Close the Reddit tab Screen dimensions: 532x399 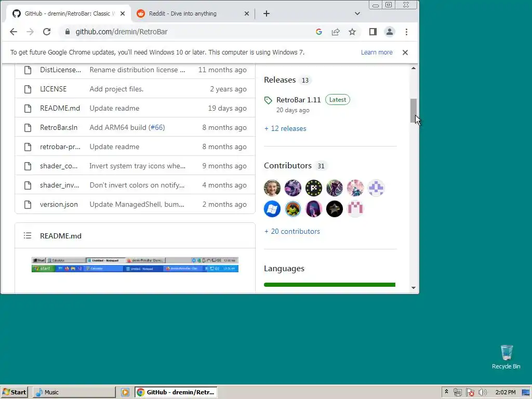247,14
